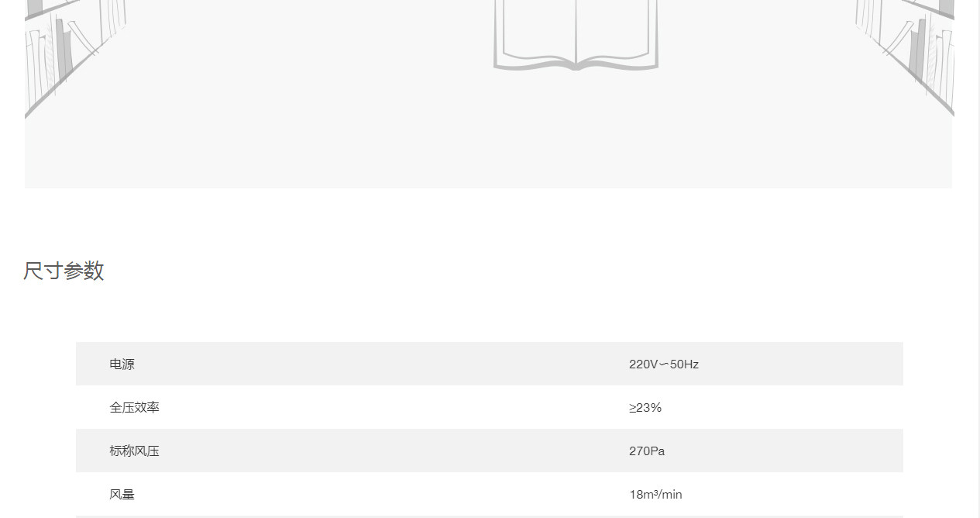Select the 标称风压 row label
The height and width of the screenshot is (518, 980).
tap(134, 451)
